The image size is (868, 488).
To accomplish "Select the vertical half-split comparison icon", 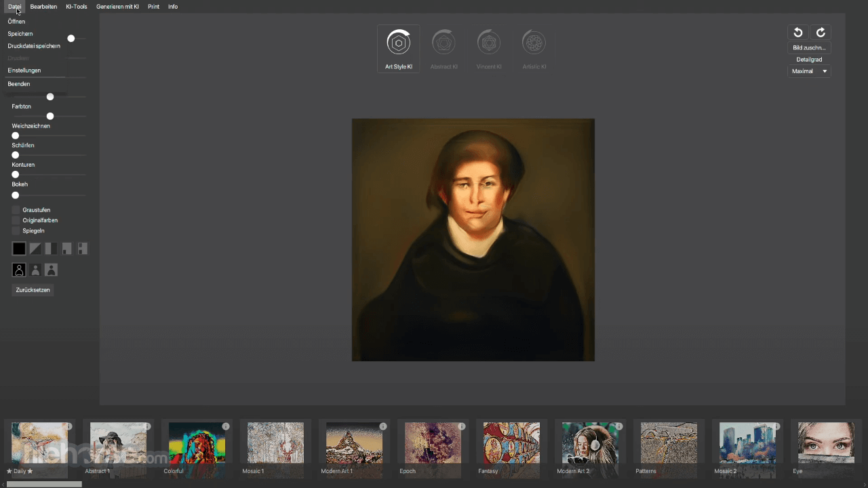I will click(51, 249).
